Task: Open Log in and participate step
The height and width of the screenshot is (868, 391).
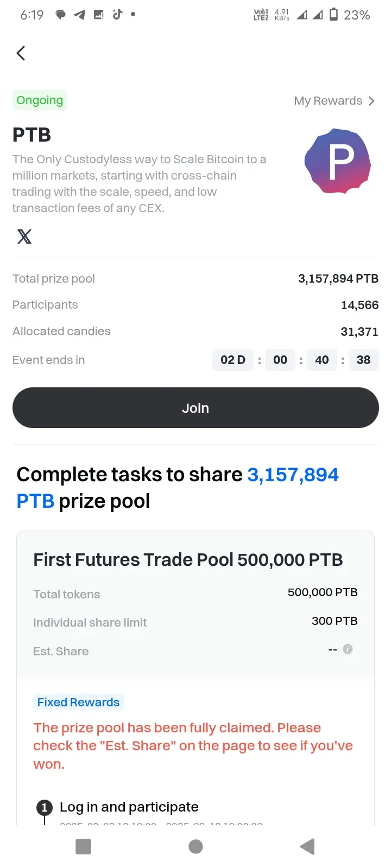Action: click(x=129, y=807)
